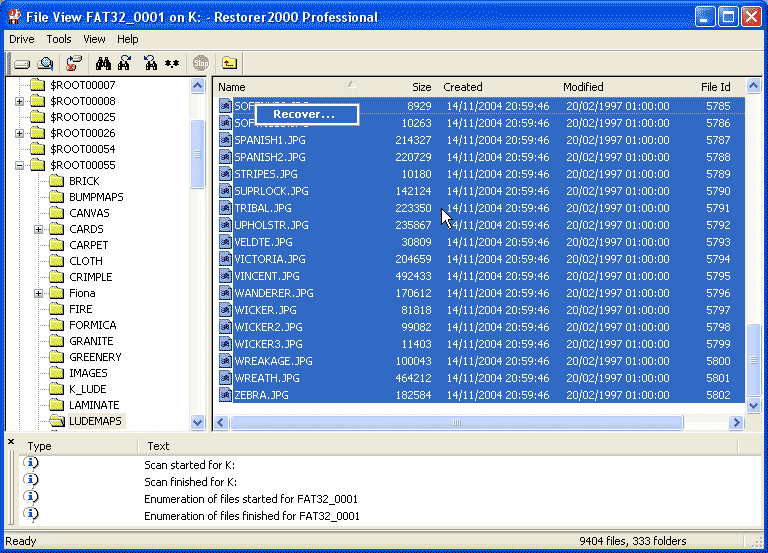Click the open folder icon of LUDEMAPS
768x553 pixels.
click(57, 421)
